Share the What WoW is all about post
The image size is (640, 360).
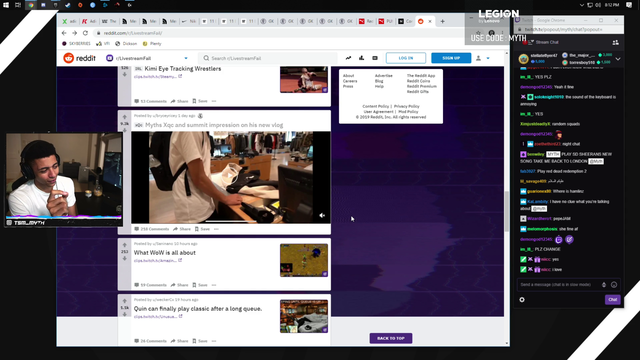180,285
